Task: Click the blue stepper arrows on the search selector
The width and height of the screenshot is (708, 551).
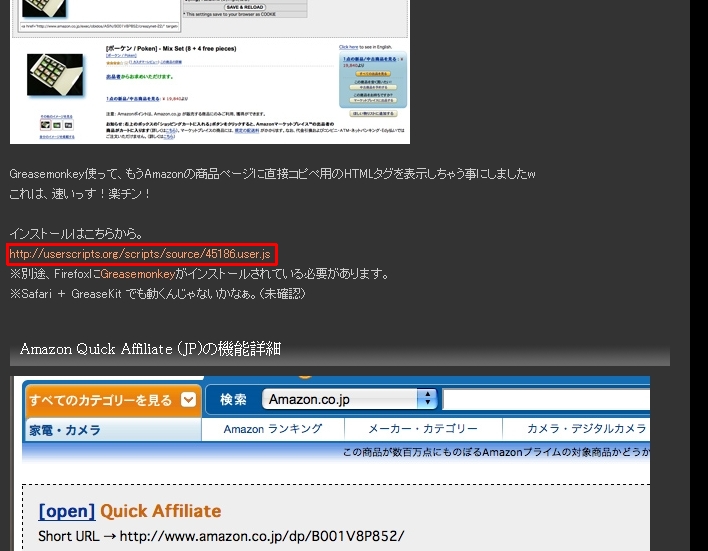Action: coord(427,399)
